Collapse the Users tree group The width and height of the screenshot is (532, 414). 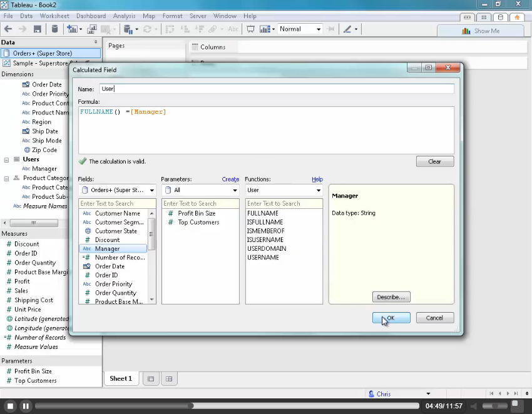pos(6,159)
